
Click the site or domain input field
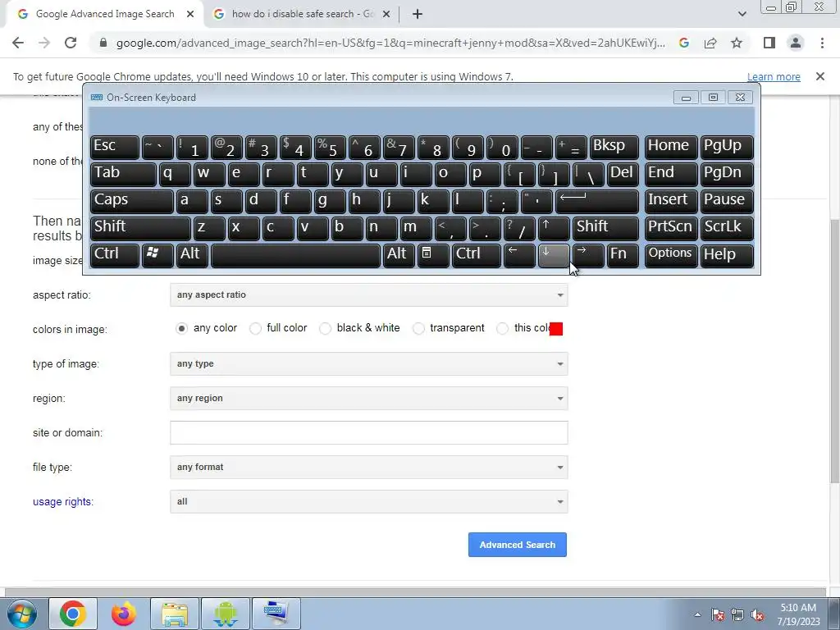[368, 433]
